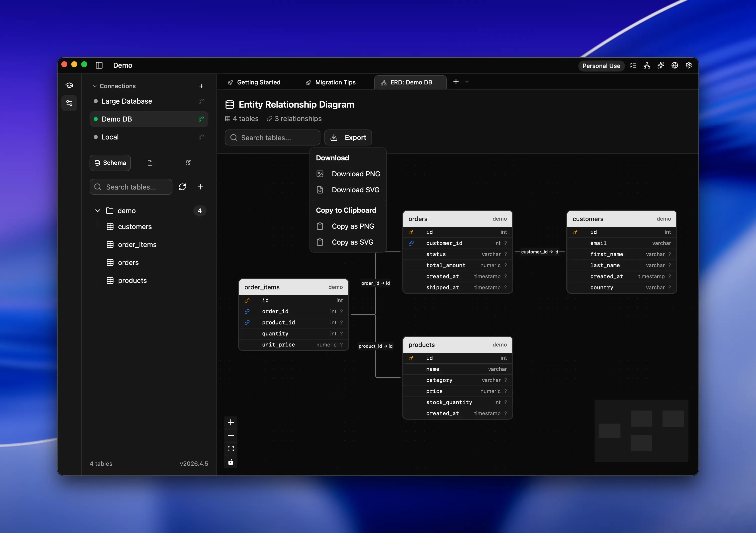Click the globe/language icon in the title bar
Viewport: 756px width, 533px height.
coord(674,66)
